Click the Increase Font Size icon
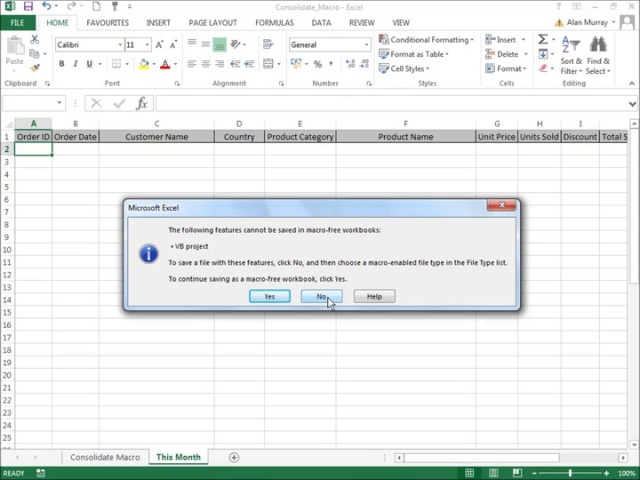 (x=160, y=45)
